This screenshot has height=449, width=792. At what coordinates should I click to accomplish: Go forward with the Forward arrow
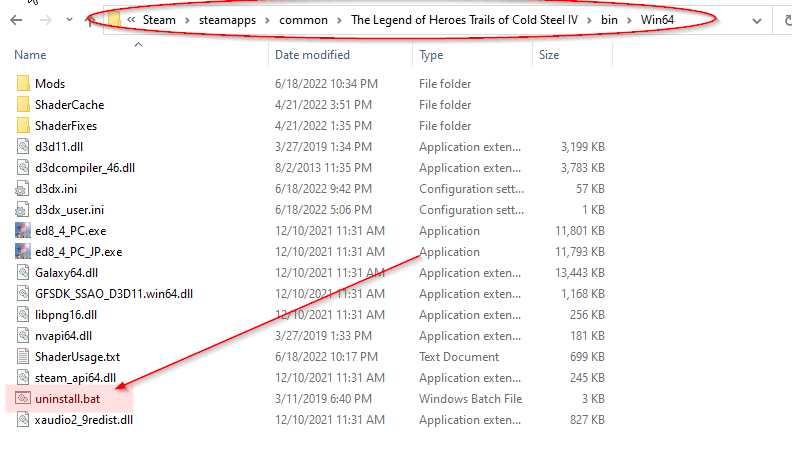point(45,20)
